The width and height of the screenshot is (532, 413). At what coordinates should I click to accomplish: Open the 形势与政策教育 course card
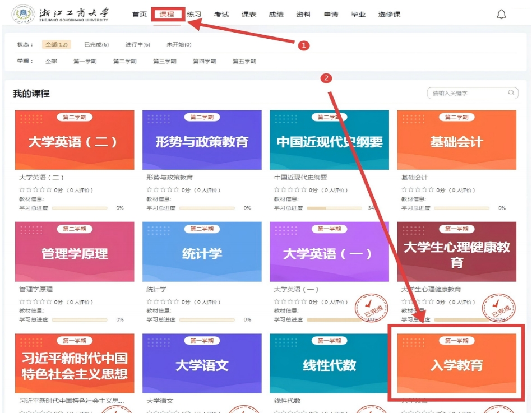click(202, 140)
